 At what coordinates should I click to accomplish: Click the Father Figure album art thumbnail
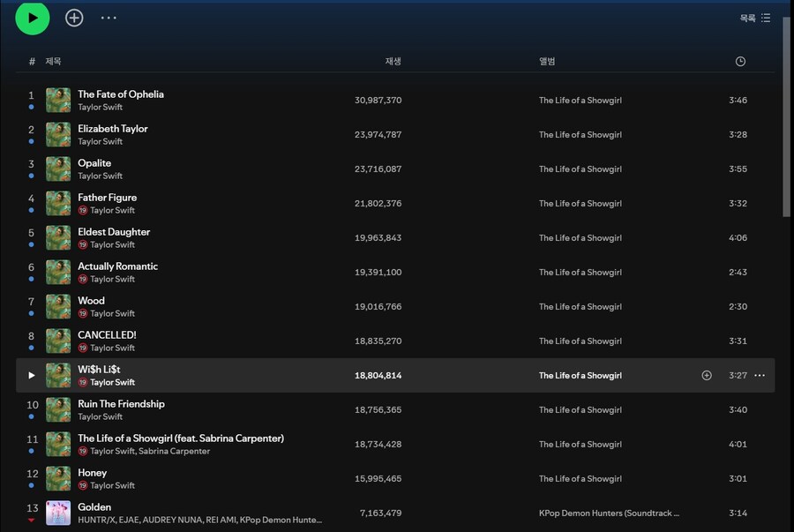point(58,203)
